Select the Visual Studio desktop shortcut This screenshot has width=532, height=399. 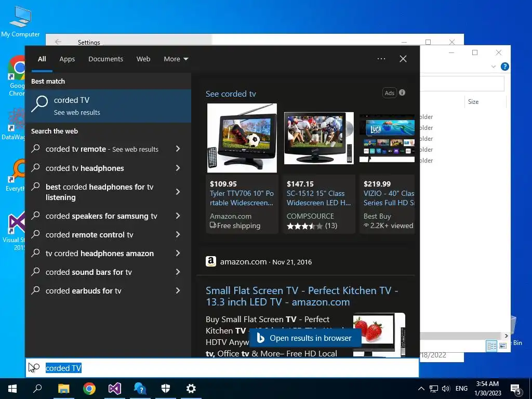[x=16, y=231]
